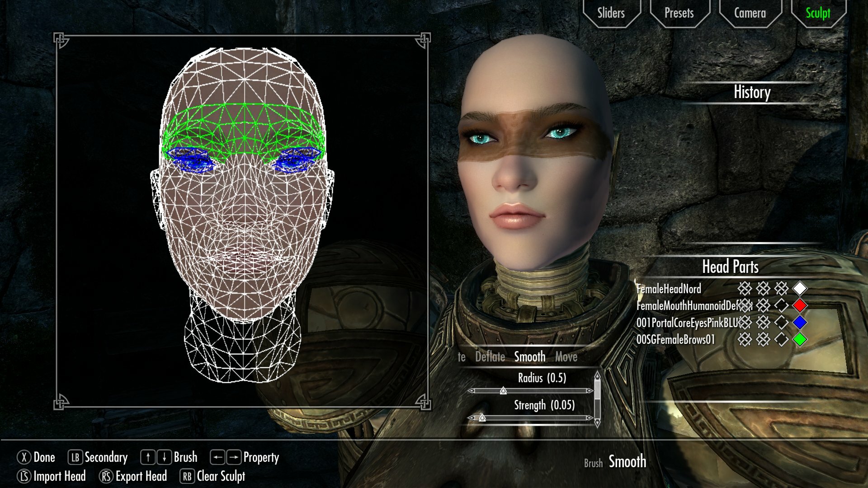This screenshot has width=868, height=488.
Task: Select the 00SGFemaleBrows01 head part
Action: 676,340
